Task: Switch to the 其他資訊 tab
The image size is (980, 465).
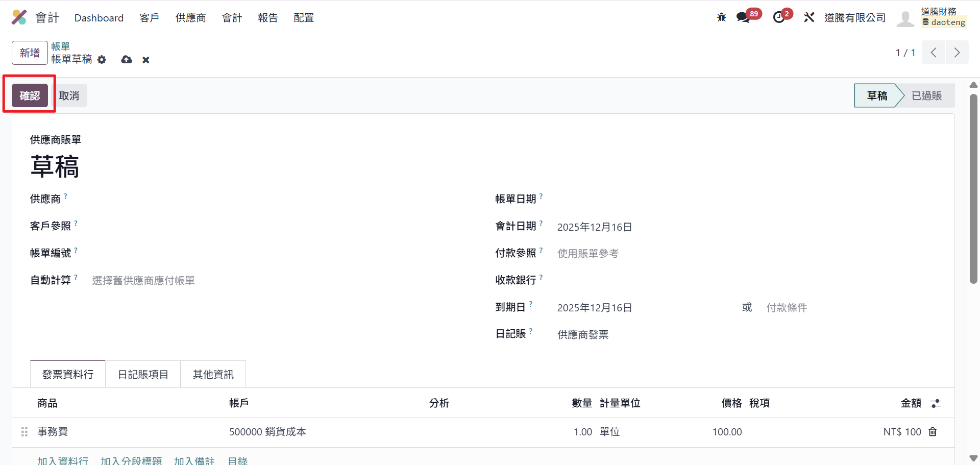Action: tap(213, 374)
